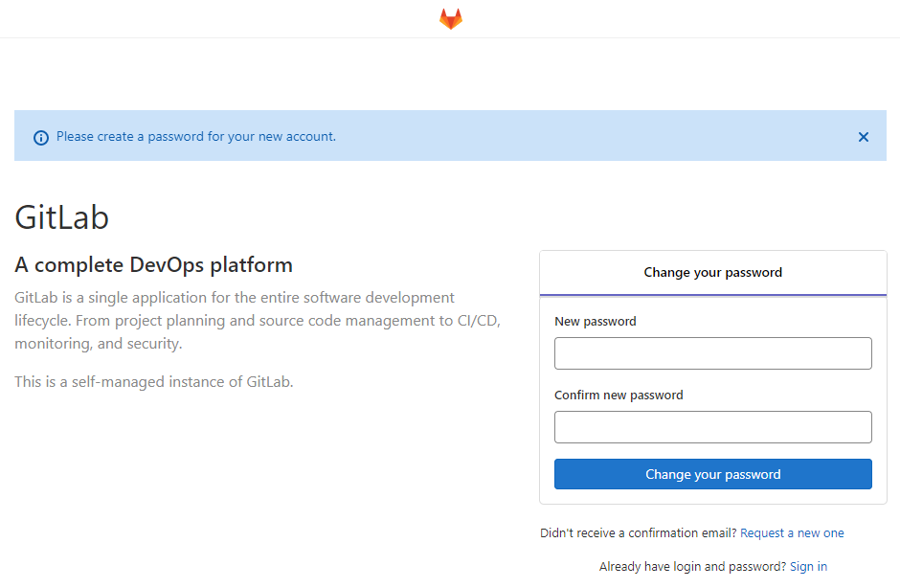Click the 'New password' label

(x=596, y=322)
